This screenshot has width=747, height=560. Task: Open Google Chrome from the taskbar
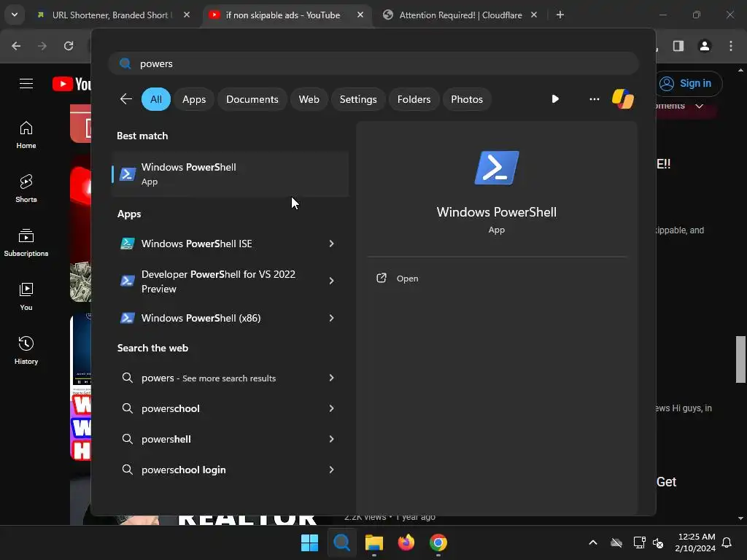(438, 542)
